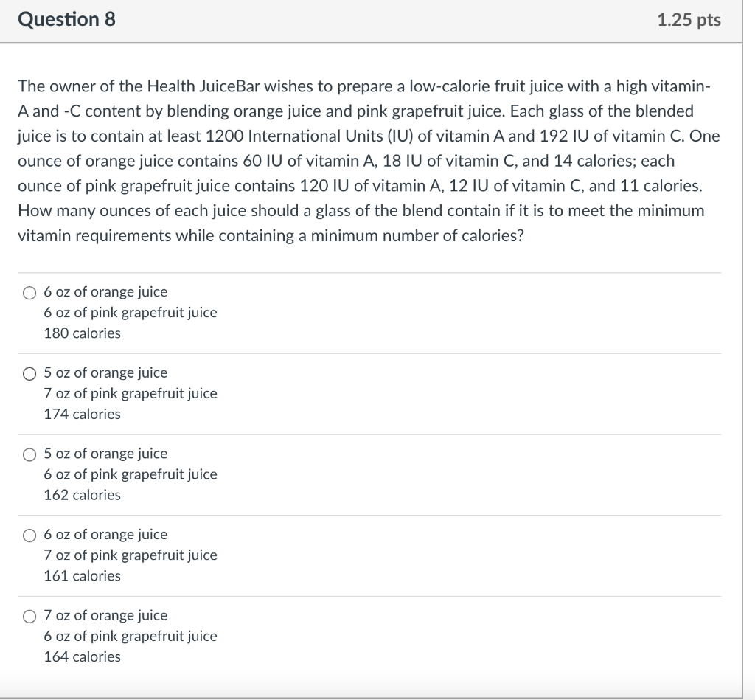The image size is (755, 700).
Task: Choose the radio button for 174 calories option
Action: pos(29,373)
